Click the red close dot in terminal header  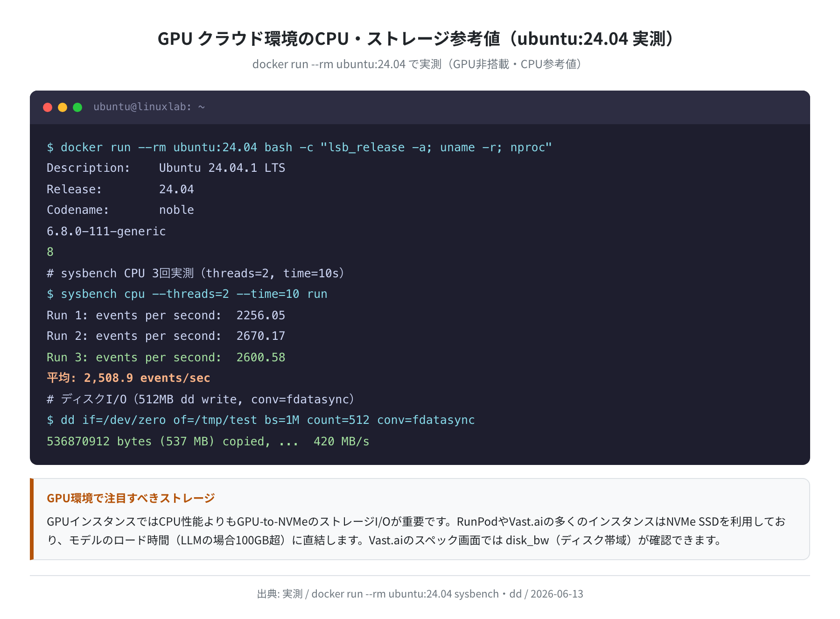(48, 107)
